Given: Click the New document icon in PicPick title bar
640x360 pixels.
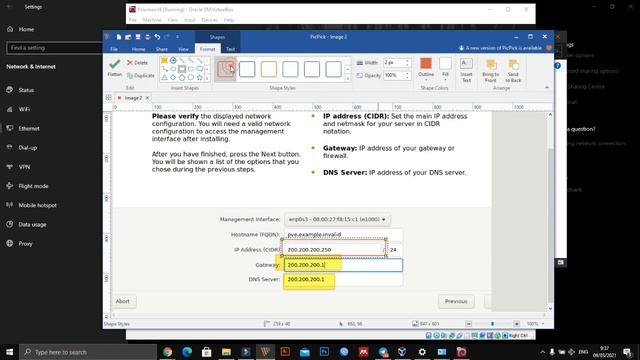Looking at the screenshot, I should (x=118, y=37).
